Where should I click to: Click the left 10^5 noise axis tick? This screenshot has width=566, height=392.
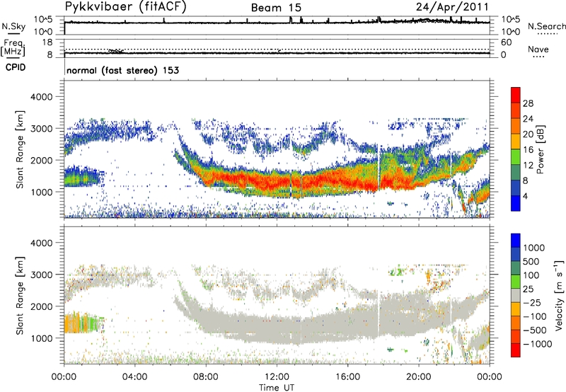pos(43,19)
